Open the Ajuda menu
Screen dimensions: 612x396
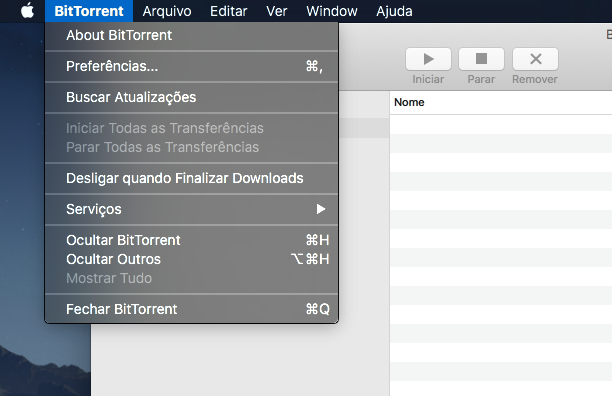(394, 11)
